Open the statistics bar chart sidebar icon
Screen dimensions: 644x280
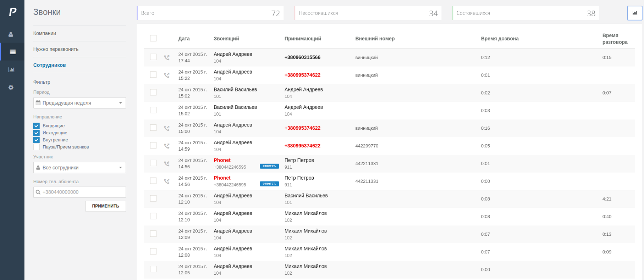coord(12,69)
